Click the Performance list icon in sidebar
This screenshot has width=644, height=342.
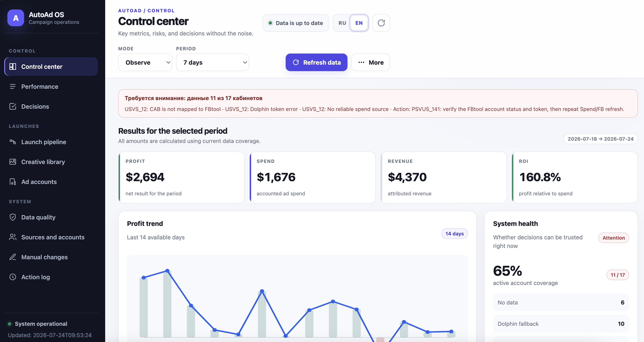pyautogui.click(x=13, y=86)
